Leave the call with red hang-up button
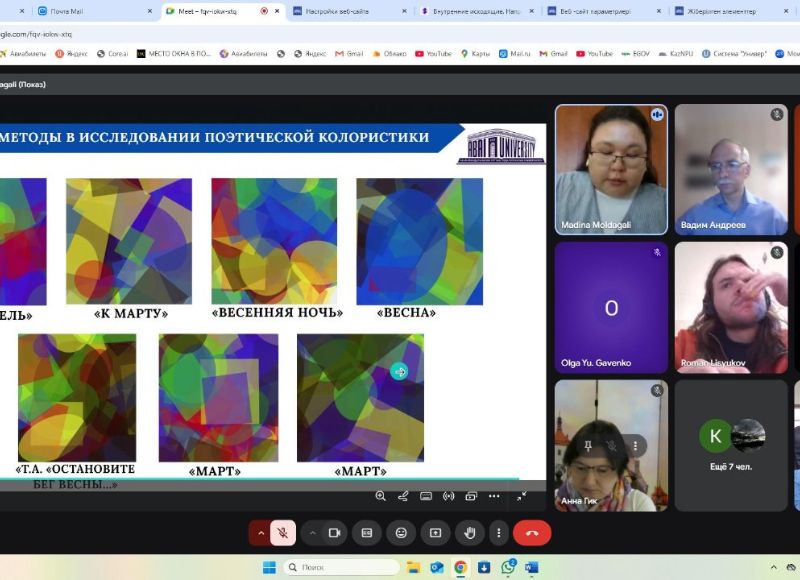 pyautogui.click(x=532, y=533)
